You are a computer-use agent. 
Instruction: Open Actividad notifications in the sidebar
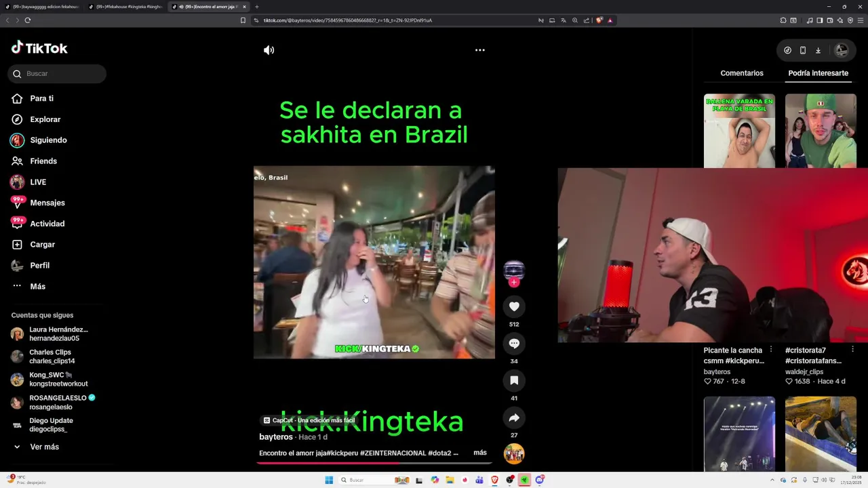[47, 224]
